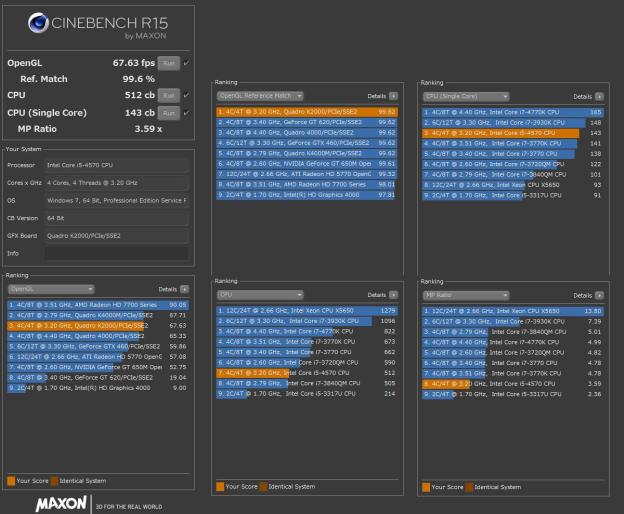Select AMD Radeon HD 7700 row in OpenGL ranking

[98, 305]
